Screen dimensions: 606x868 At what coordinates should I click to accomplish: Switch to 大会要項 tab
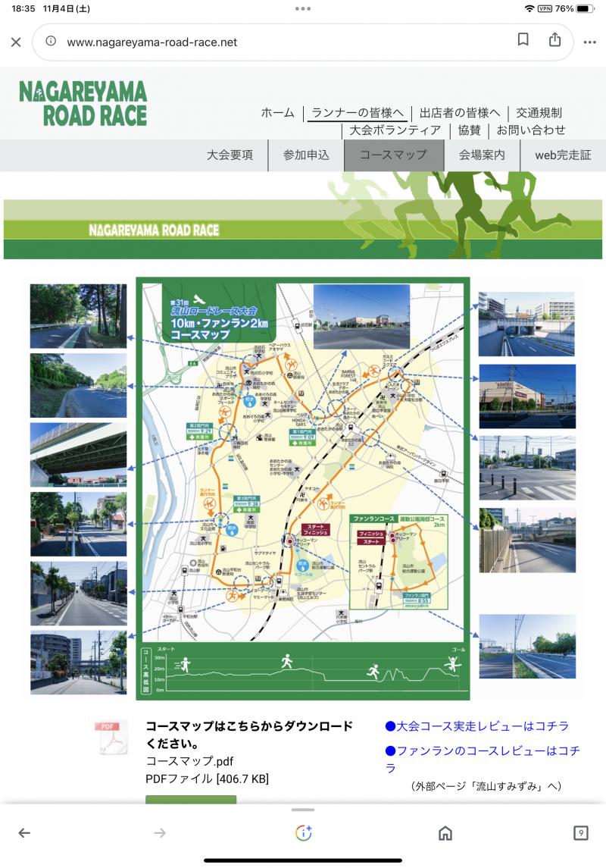click(230, 155)
